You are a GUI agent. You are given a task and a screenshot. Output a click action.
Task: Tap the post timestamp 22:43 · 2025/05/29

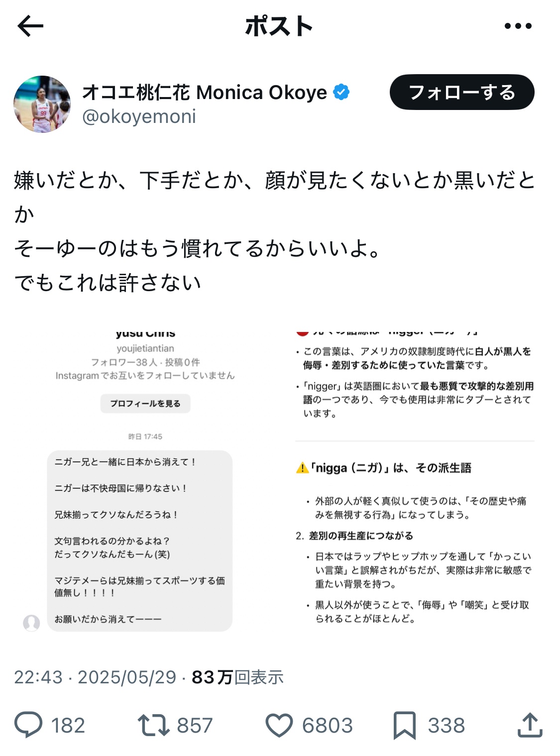click(95, 677)
